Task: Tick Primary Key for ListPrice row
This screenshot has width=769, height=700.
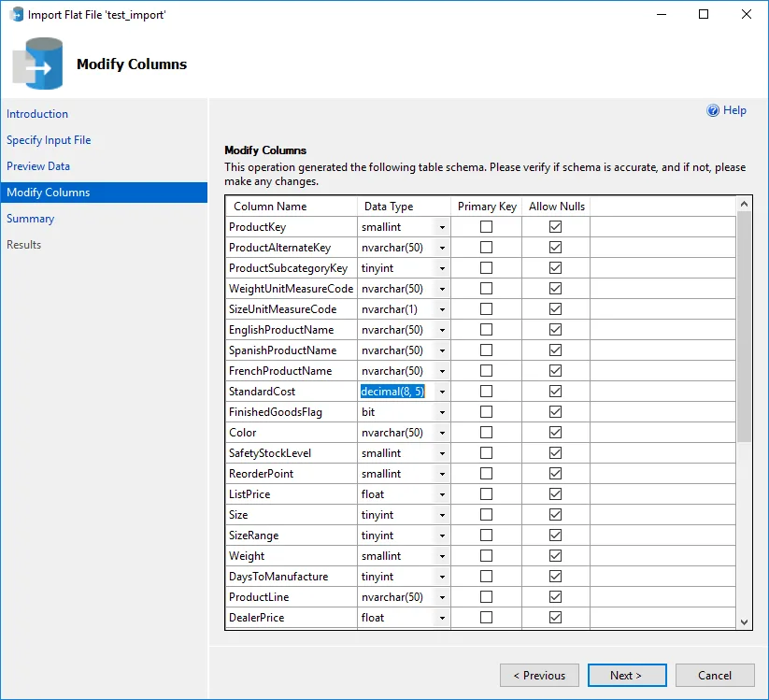Action: [x=486, y=494]
